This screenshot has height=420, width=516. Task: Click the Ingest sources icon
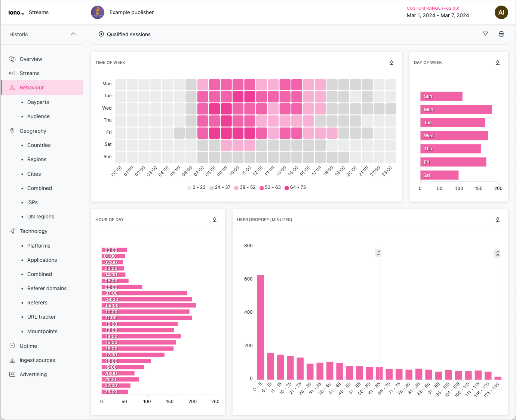(12, 360)
